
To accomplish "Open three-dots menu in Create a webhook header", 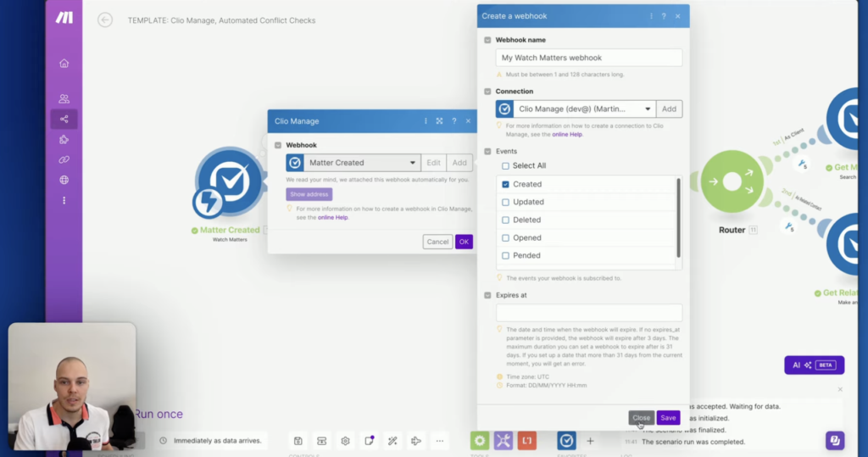I will tap(651, 16).
